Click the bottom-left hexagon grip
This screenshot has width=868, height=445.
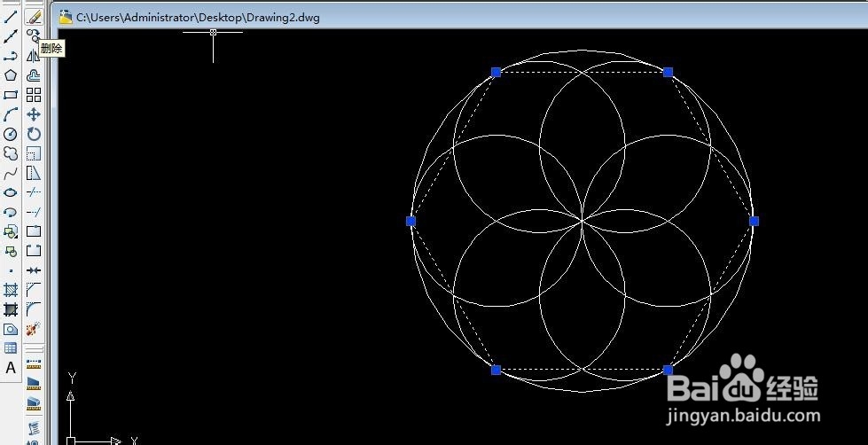(x=496, y=370)
